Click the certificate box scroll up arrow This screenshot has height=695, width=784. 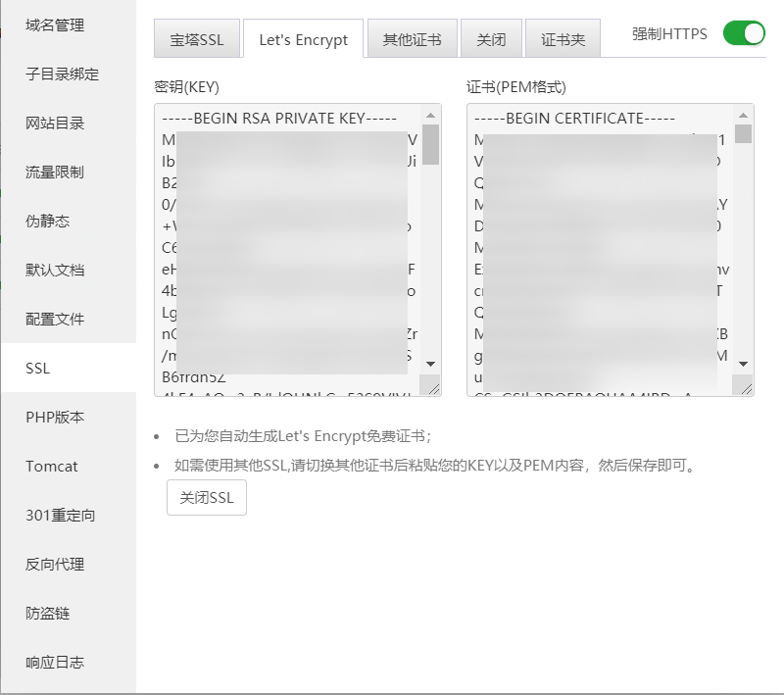(744, 116)
